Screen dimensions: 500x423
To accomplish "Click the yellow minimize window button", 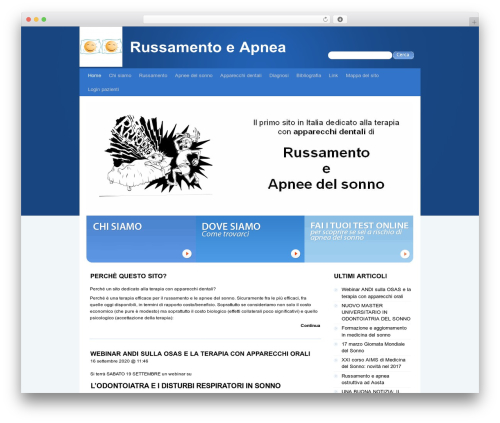I will coord(36,19).
